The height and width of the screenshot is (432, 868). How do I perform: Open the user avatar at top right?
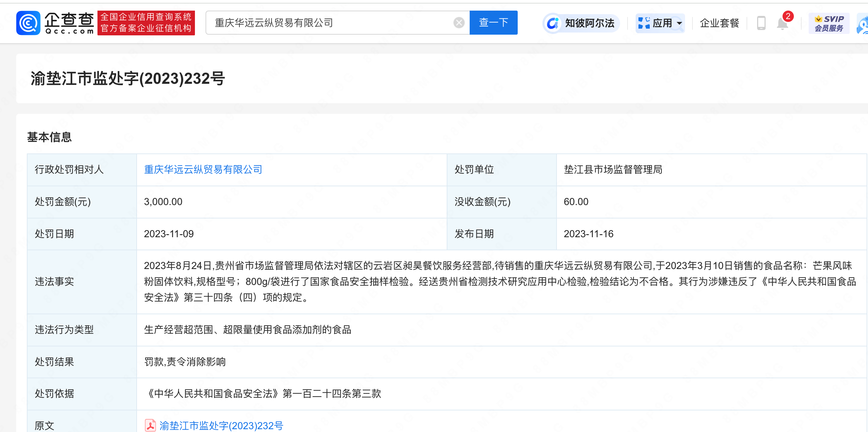[863, 24]
